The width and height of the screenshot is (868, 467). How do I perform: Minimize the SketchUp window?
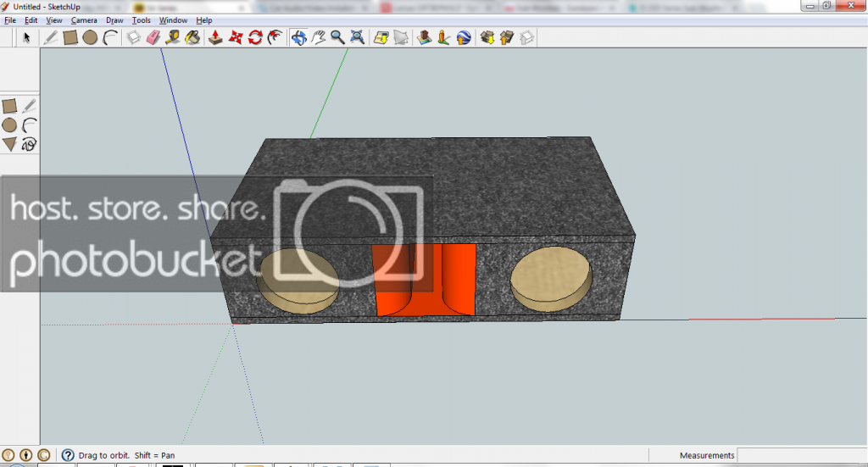(810, 6)
